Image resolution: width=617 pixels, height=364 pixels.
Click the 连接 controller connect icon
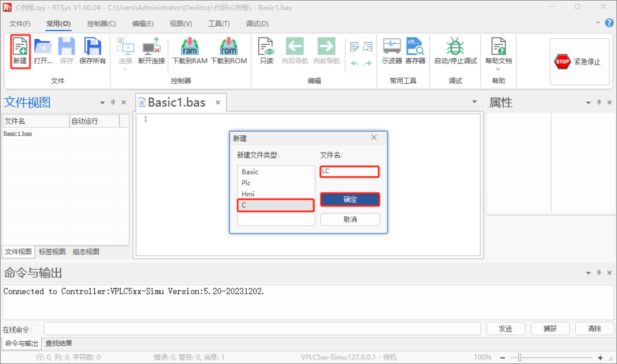(125, 46)
